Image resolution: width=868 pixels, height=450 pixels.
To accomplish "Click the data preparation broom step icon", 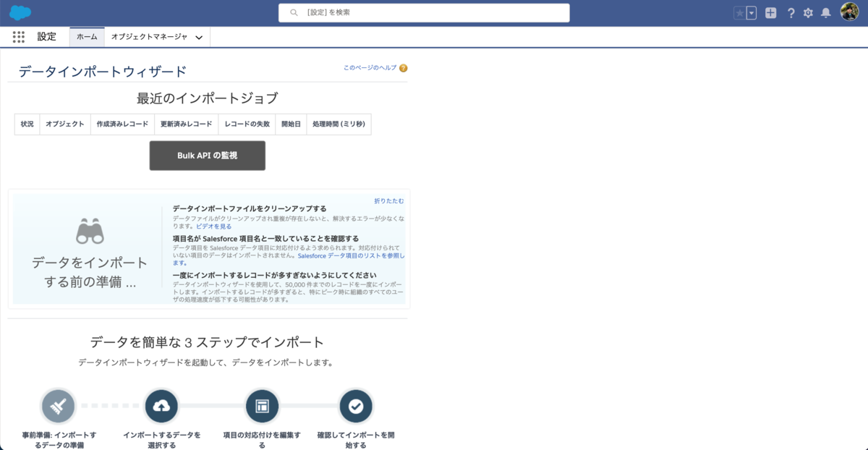I will coord(58,406).
